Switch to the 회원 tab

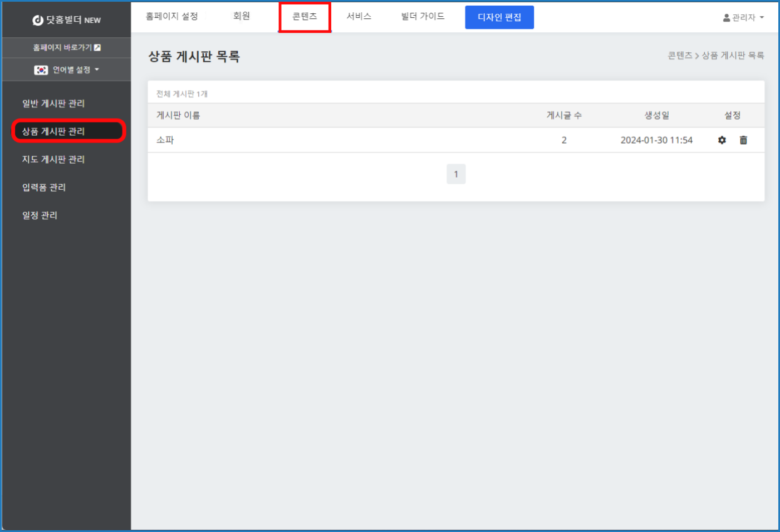pos(241,17)
